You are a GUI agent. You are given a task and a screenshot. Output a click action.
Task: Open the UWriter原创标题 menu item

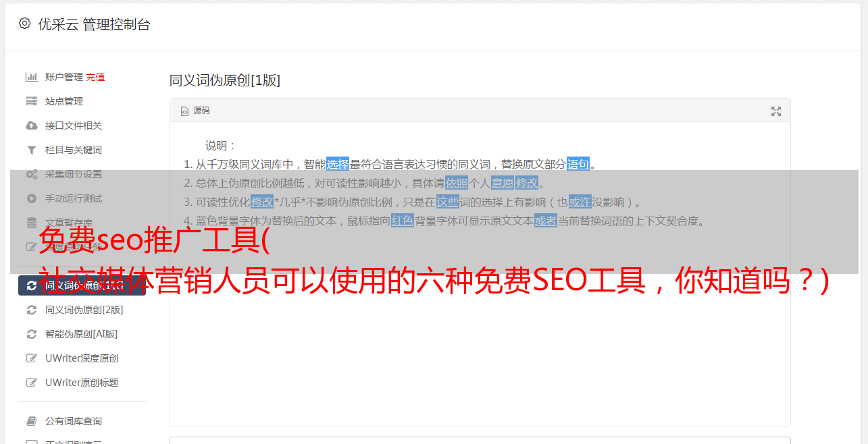pyautogui.click(x=82, y=383)
